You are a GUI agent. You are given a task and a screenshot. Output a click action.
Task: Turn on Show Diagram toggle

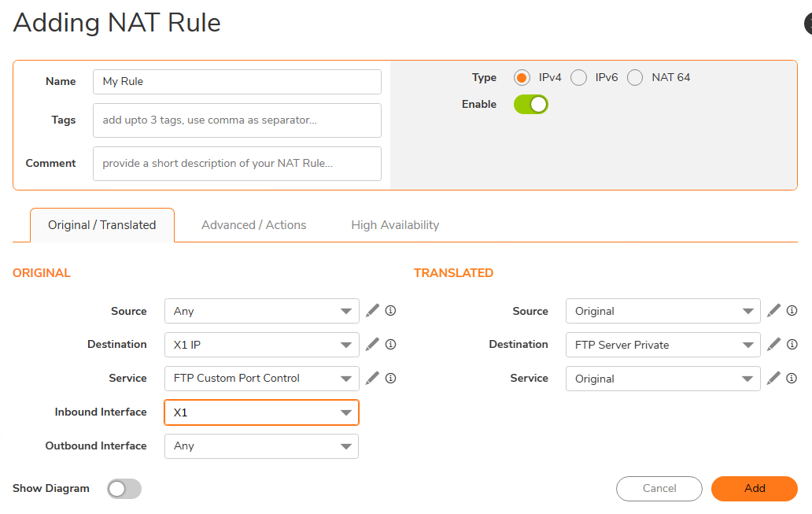[x=124, y=489]
